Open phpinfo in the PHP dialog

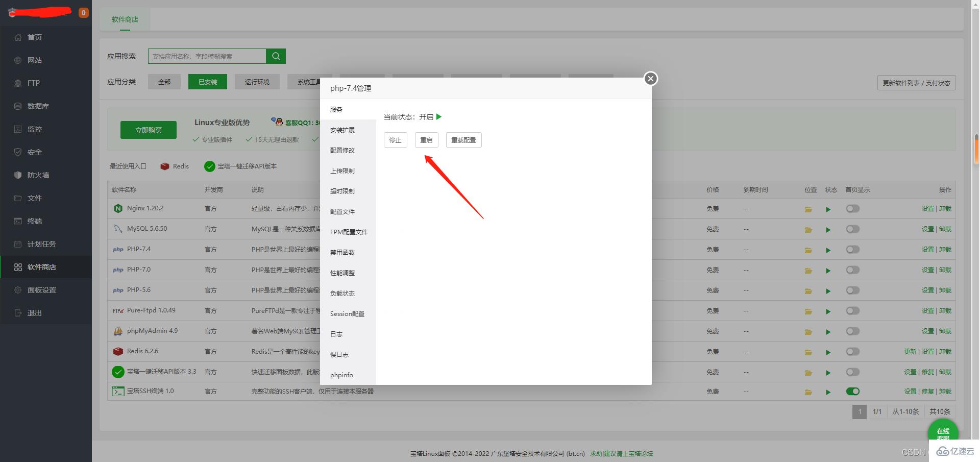tap(348, 375)
